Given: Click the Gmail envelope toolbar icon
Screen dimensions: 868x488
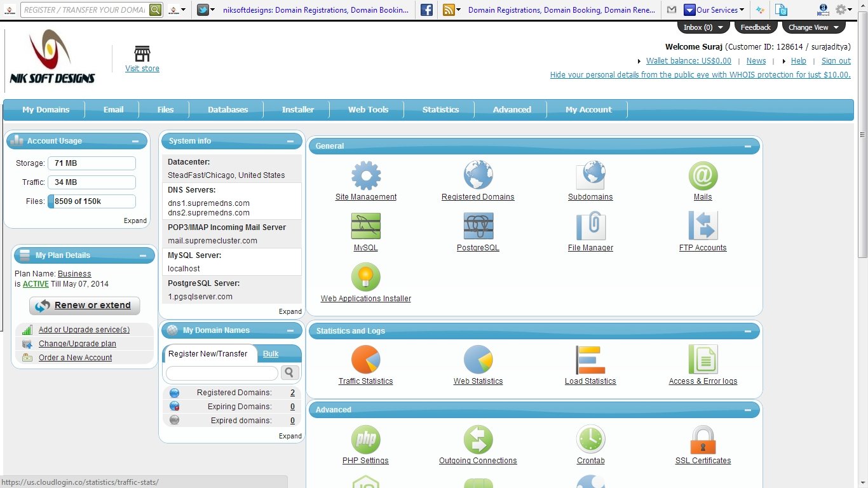Looking at the screenshot, I should (x=672, y=10).
